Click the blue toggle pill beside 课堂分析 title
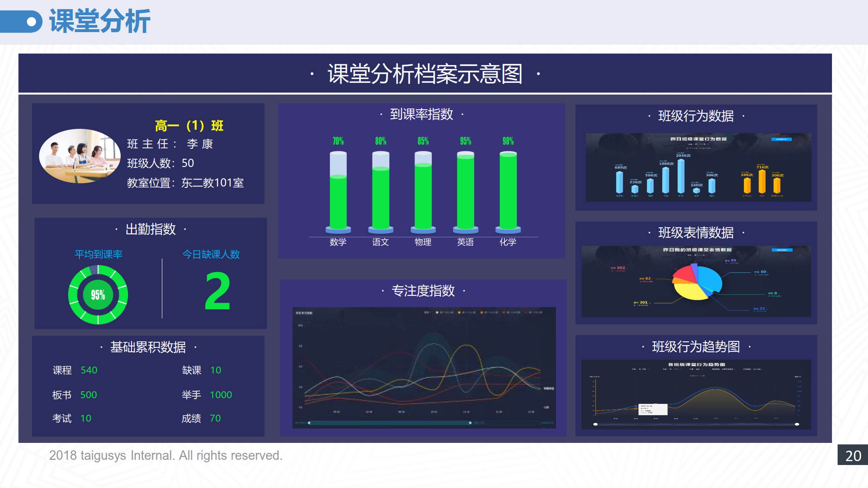Image resolution: width=868 pixels, height=488 pixels. point(22,22)
